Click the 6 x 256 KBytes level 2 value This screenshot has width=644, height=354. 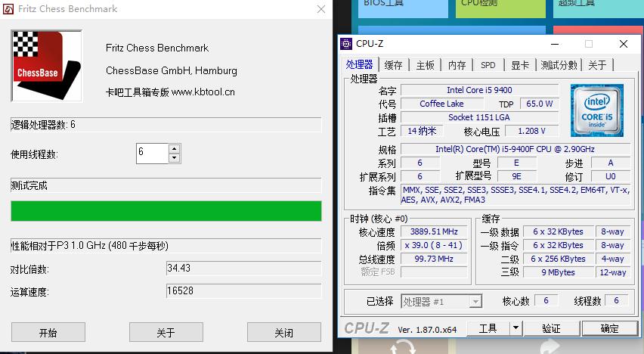point(558,259)
